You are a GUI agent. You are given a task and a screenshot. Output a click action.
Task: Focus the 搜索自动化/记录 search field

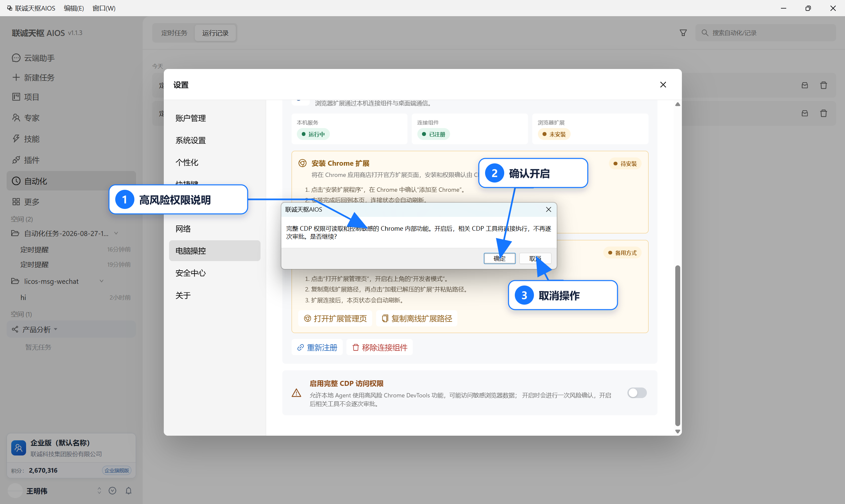pyautogui.click(x=765, y=33)
